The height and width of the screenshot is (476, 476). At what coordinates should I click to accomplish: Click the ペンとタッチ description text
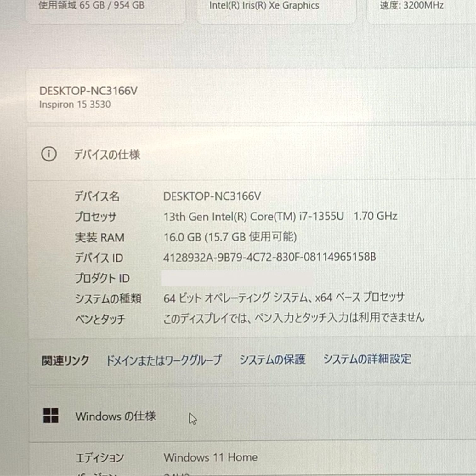[x=294, y=318]
